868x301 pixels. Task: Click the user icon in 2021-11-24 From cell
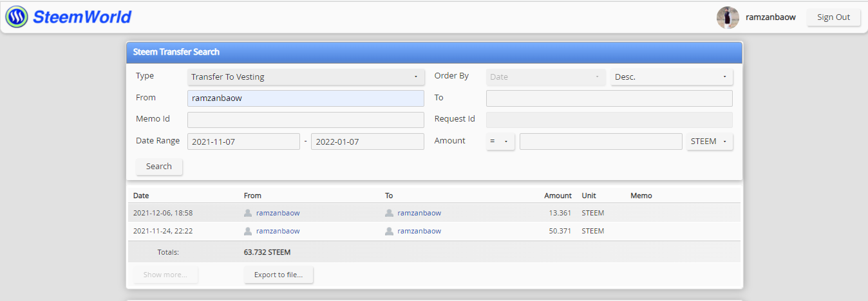click(248, 231)
